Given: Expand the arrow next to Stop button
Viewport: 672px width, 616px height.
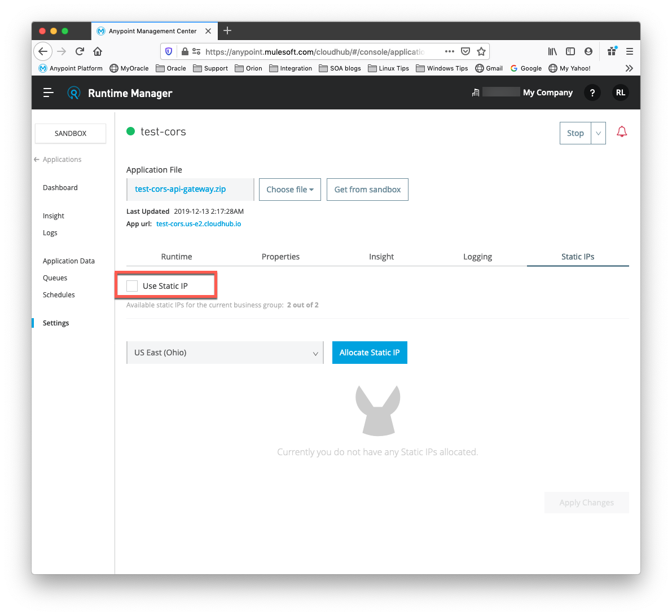Looking at the screenshot, I should [x=598, y=133].
